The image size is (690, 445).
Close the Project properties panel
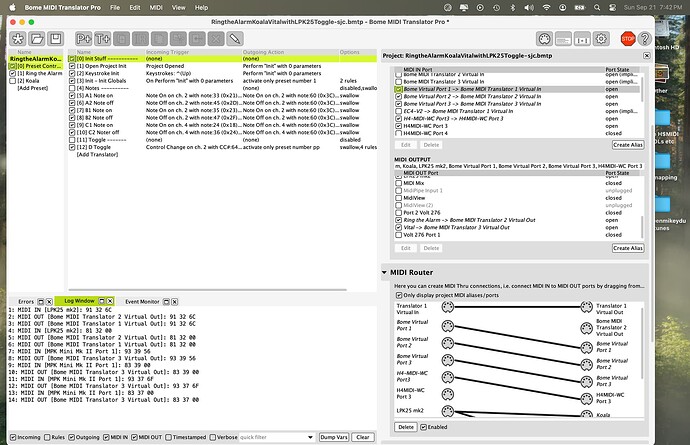coord(646,55)
